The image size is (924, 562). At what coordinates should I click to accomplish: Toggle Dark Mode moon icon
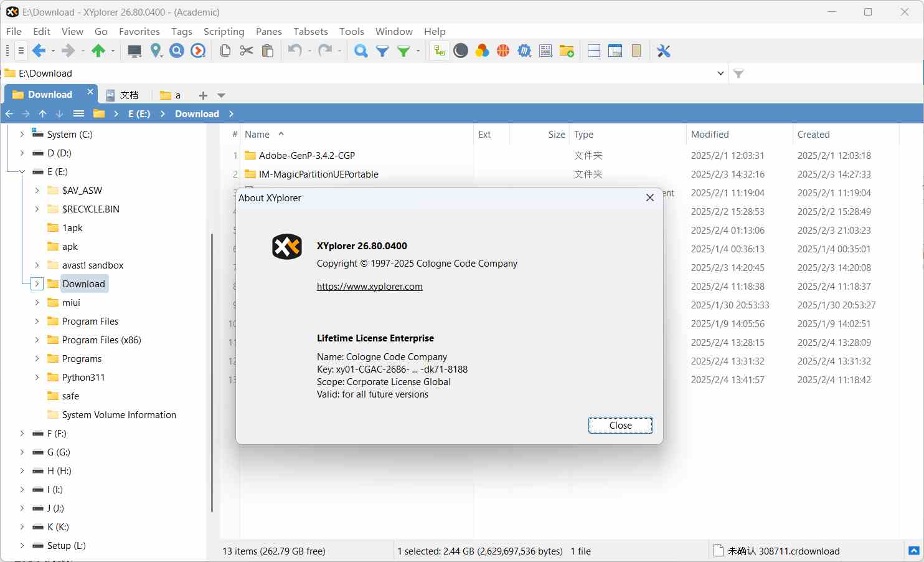pos(461,51)
